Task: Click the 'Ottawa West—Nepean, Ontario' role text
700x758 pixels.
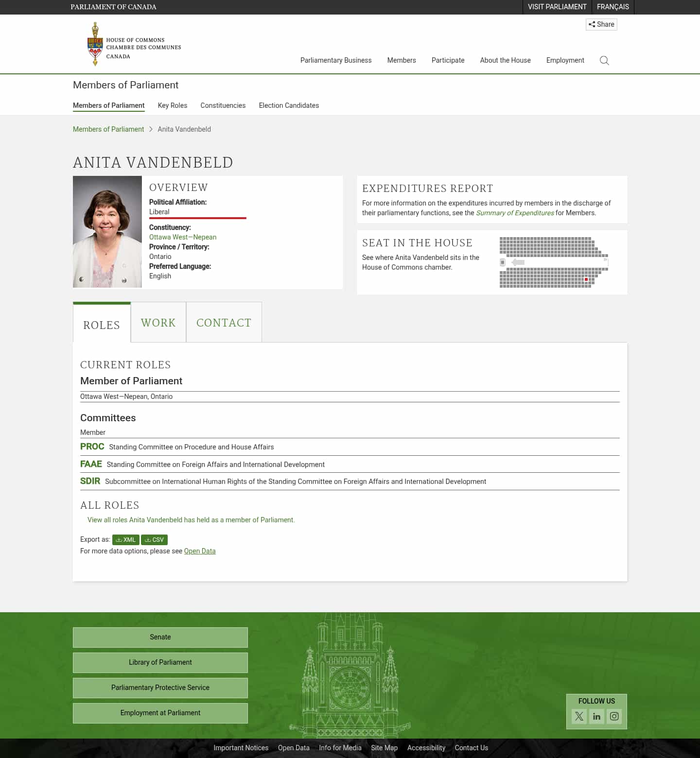Action: coord(126,396)
